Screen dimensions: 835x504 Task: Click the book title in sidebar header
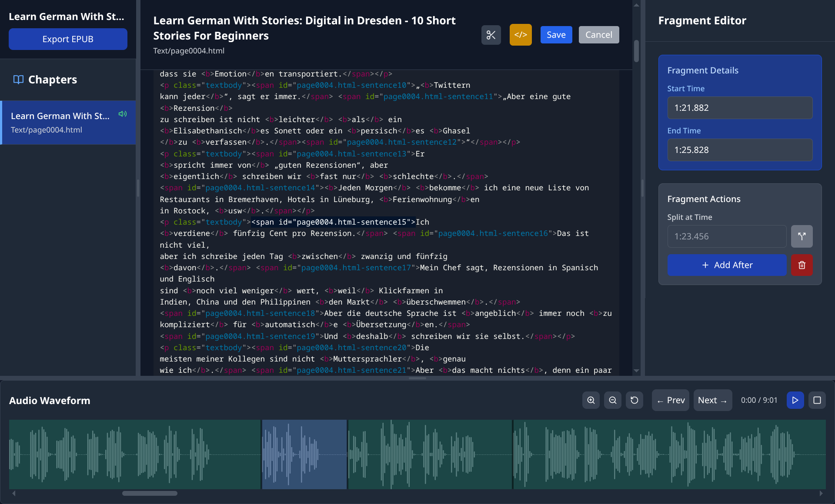point(67,17)
